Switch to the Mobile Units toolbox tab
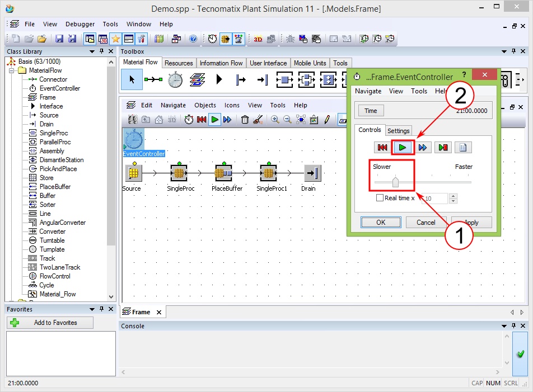 (310, 63)
